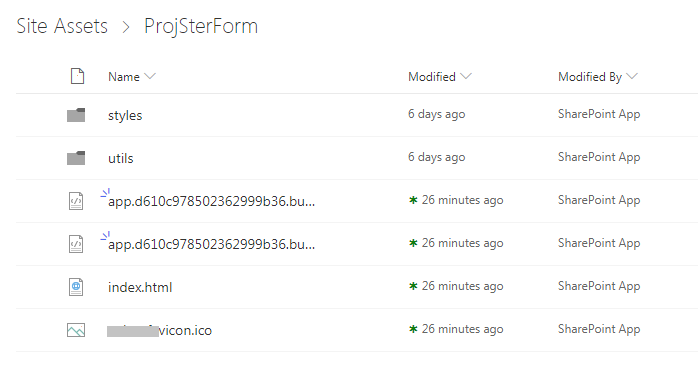
Task: Open the first app.d610c978 bundle file
Action: click(211, 202)
